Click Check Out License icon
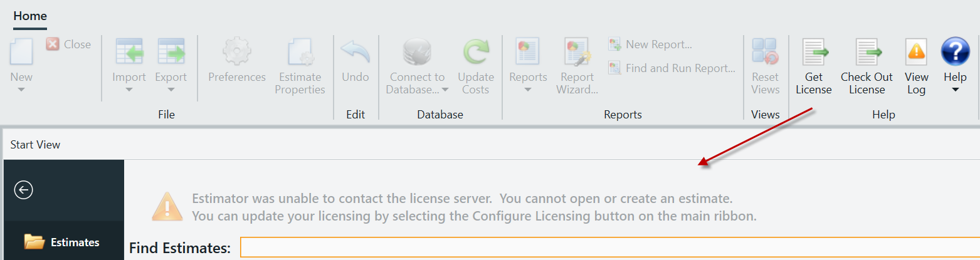The image size is (980, 260). click(867, 51)
